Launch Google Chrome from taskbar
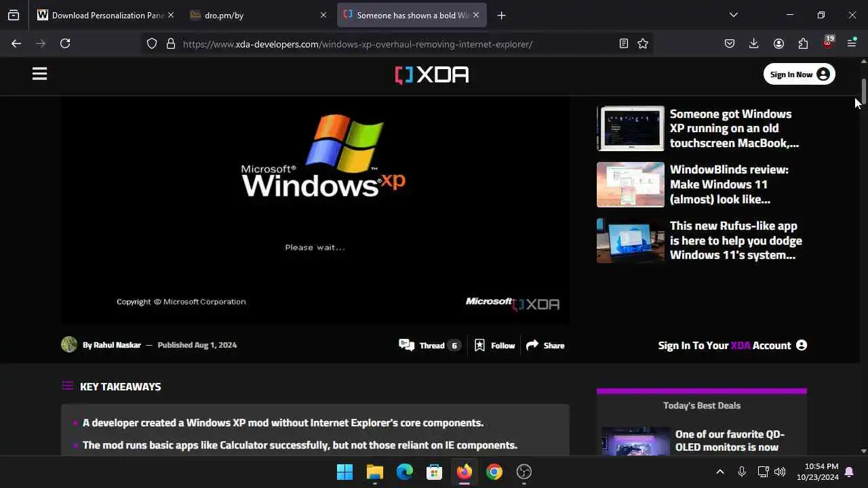The height and width of the screenshot is (488, 868). (494, 472)
